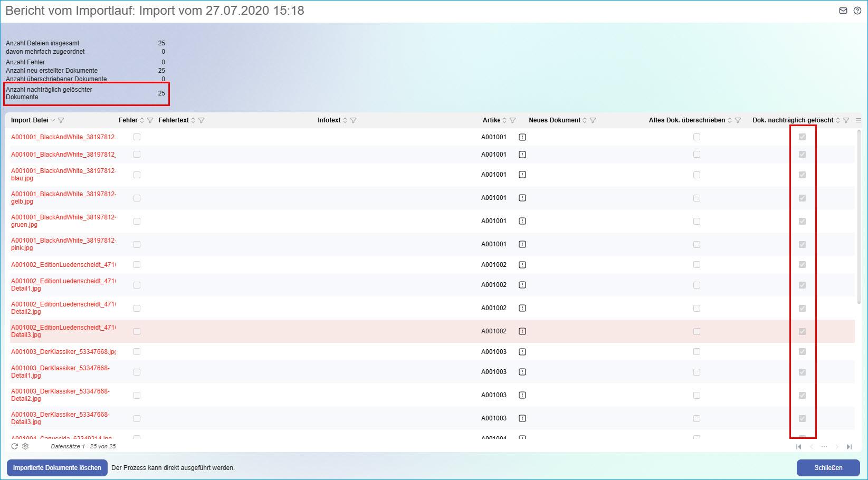The image size is (868, 480).
Task: Toggle nachträglich gelöscht checkbox in gelb.jpg row
Action: click(x=803, y=198)
